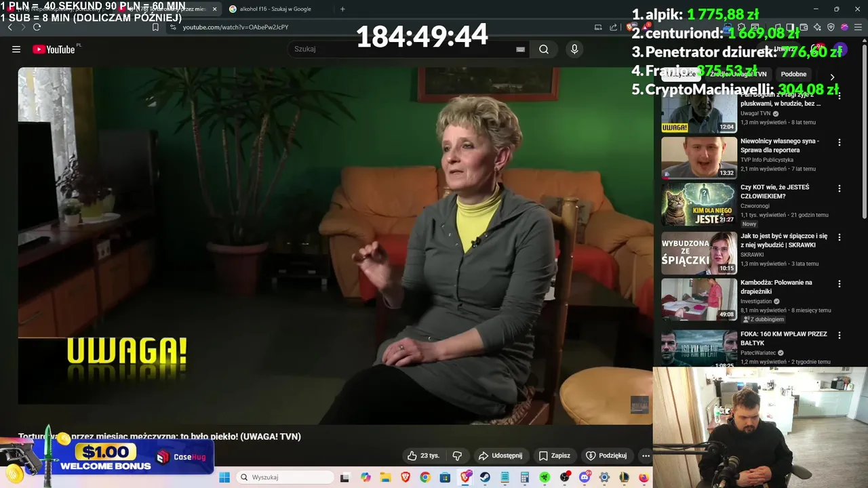Image resolution: width=868 pixels, height=488 pixels.
Task: Open the on-screen keyboard in search box
Action: [520, 49]
